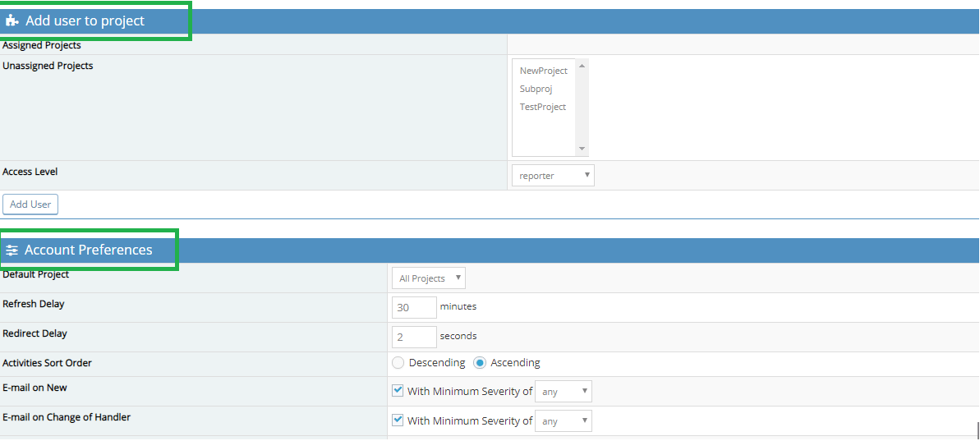Open the E-mail on New severity dropdown
The width and height of the screenshot is (980, 441).
coord(564,392)
